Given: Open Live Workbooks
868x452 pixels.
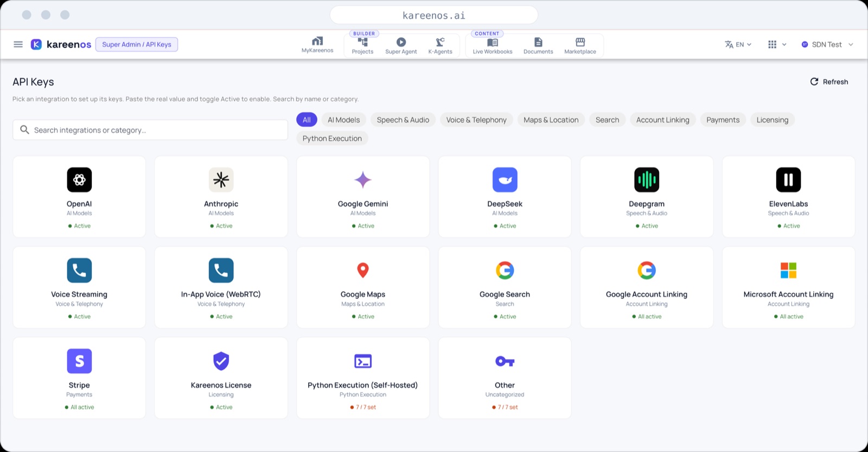Looking at the screenshot, I should tap(493, 46).
